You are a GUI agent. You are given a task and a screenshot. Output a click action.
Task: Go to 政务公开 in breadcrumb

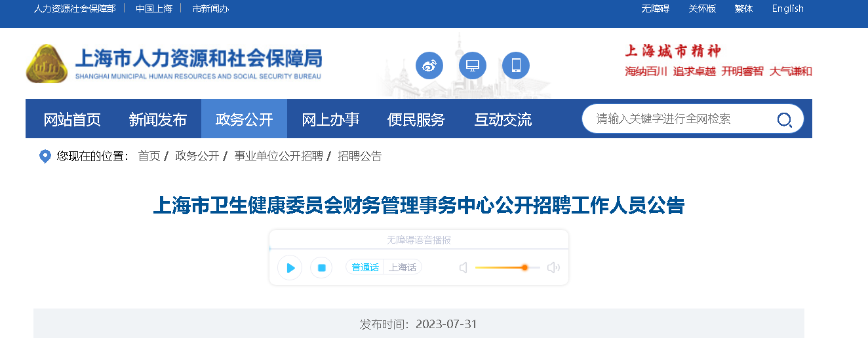coord(197,156)
